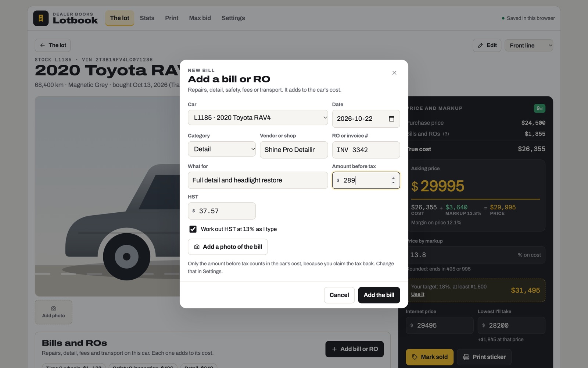The width and height of the screenshot is (588, 368).
Task: Focus the Lowest I'll take field
Action: (x=512, y=325)
